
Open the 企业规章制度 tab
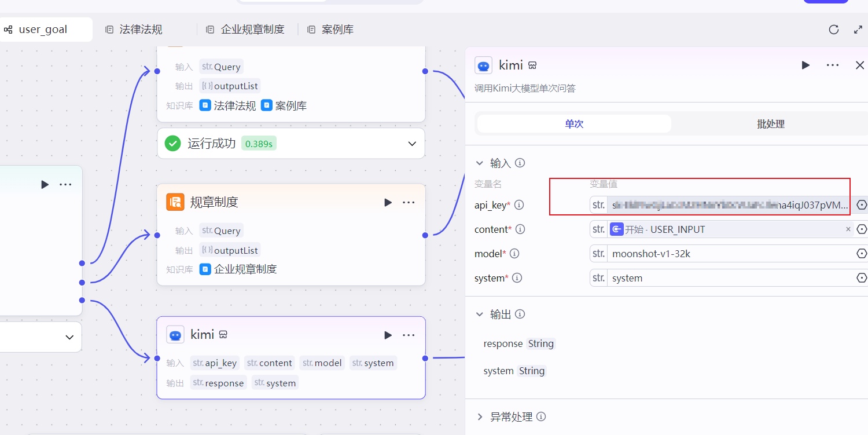(x=247, y=30)
